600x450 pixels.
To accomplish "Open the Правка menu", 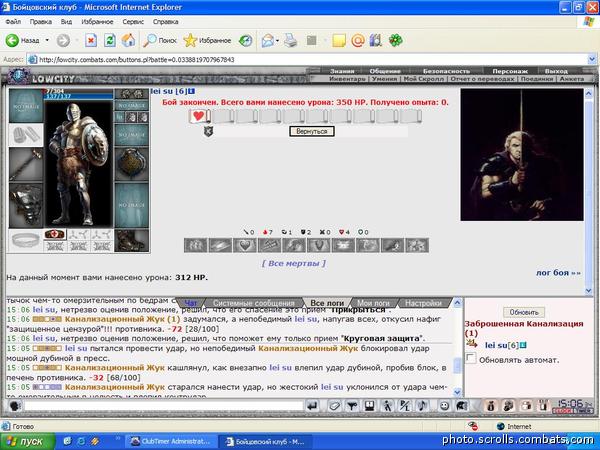I will (x=41, y=22).
